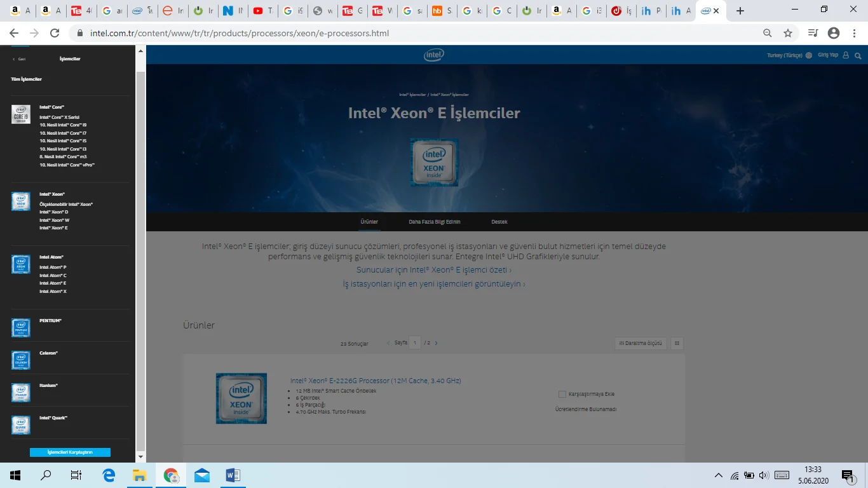Open Intel Core X Serisi in sidebar
The image size is (868, 488).
point(59,117)
